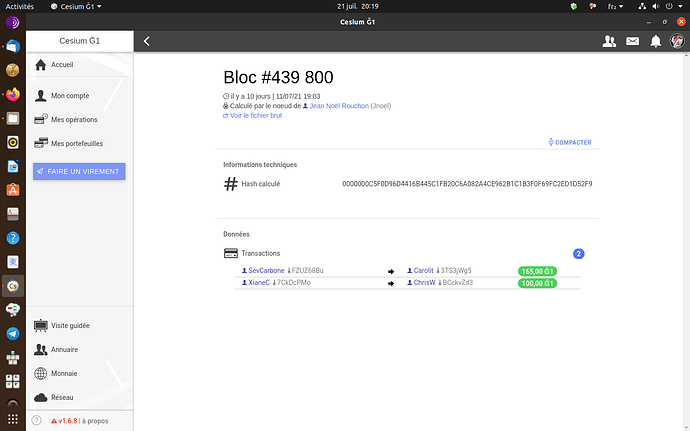Open fr keyboard layout dropdown
690x431 pixels.
click(x=615, y=6)
